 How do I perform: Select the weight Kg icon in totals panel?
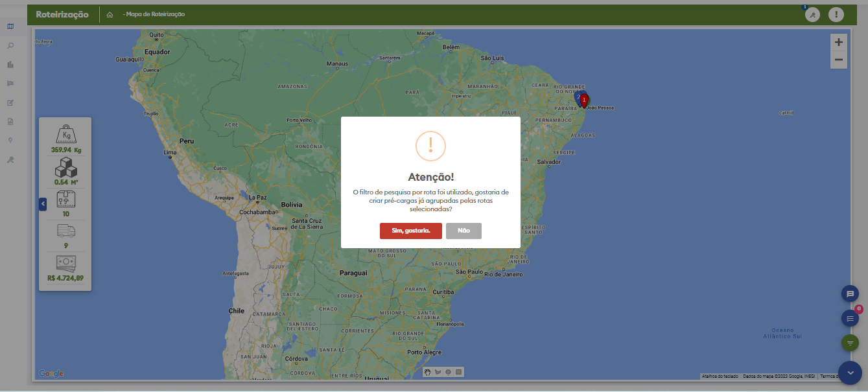(66, 134)
